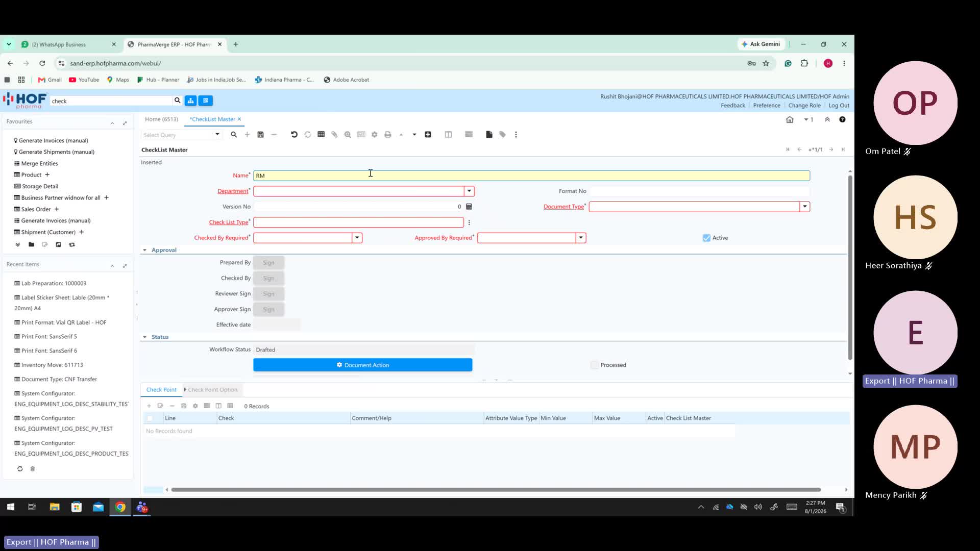Viewport: 980px width, 551px height.
Task: Click the split-panel layout icon in the toolbar
Action: point(448,135)
